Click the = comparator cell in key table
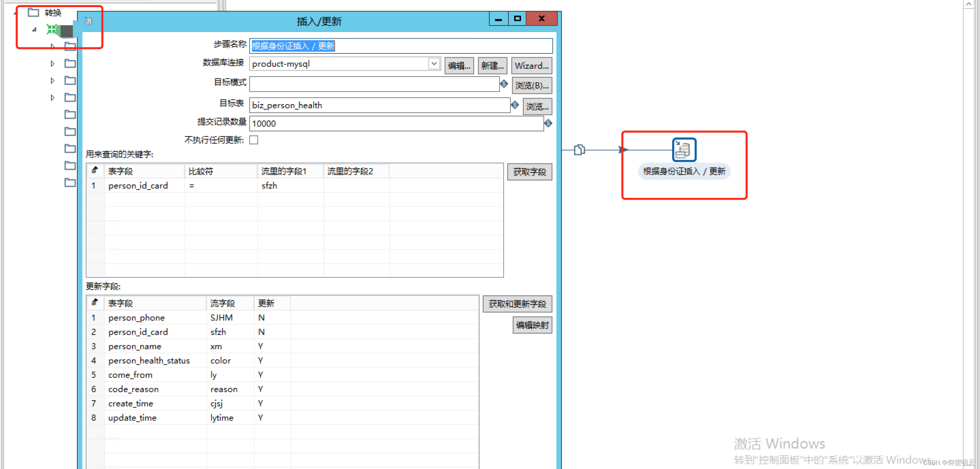 221,185
